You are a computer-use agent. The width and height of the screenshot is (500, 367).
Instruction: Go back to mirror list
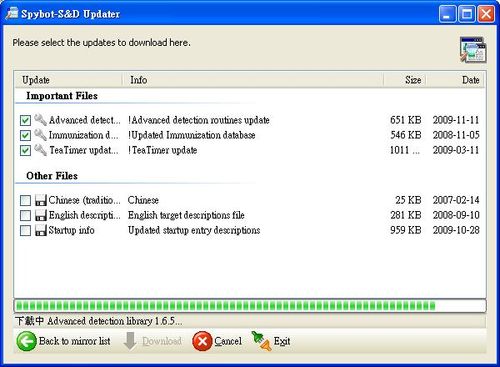pos(64,341)
